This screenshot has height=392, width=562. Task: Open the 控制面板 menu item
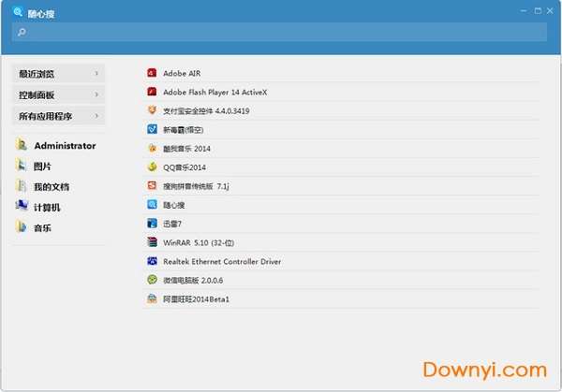[x=59, y=94]
